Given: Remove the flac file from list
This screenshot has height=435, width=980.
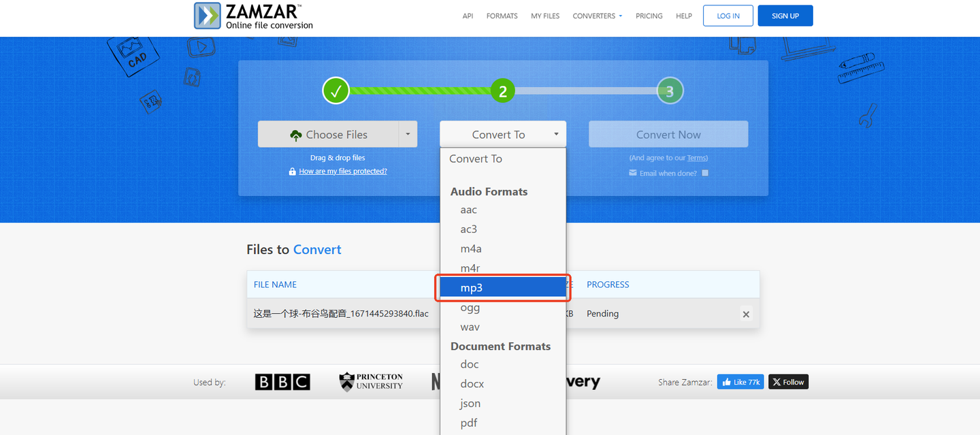Looking at the screenshot, I should coord(746,314).
